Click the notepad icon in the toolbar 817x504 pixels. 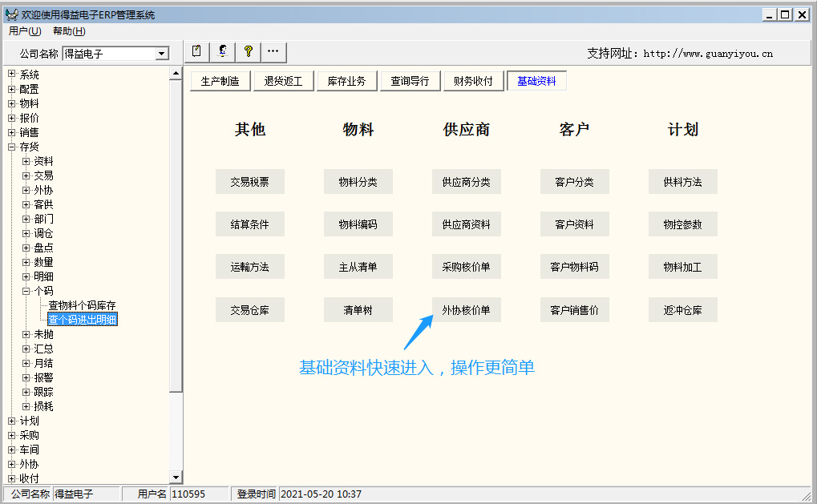point(197,52)
